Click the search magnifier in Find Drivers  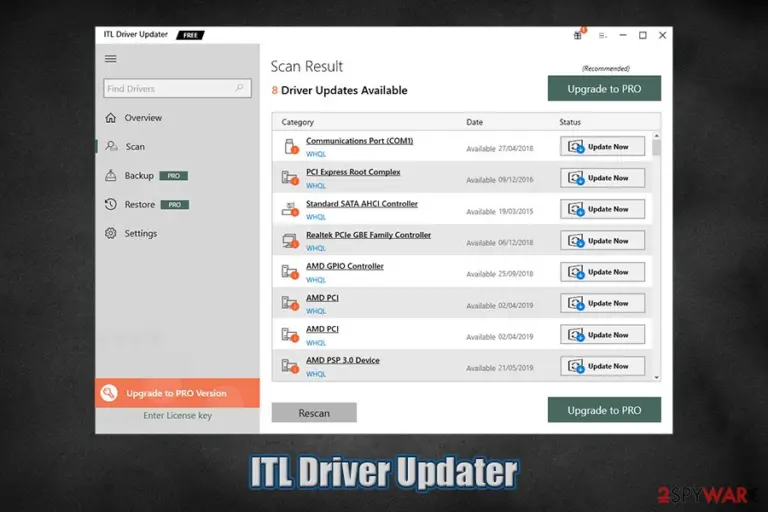click(x=239, y=88)
